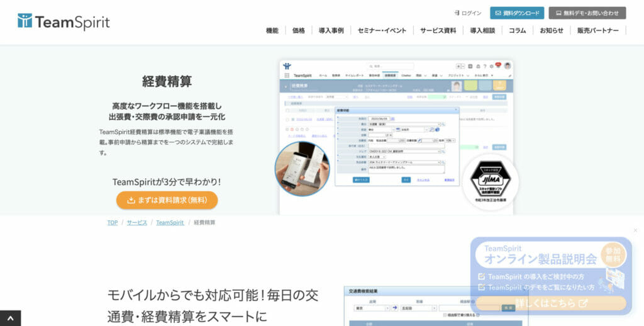Click the small TeamSpirit icon in app screenshot
Viewport: 644px width, 326px height.
pyautogui.click(x=287, y=66)
